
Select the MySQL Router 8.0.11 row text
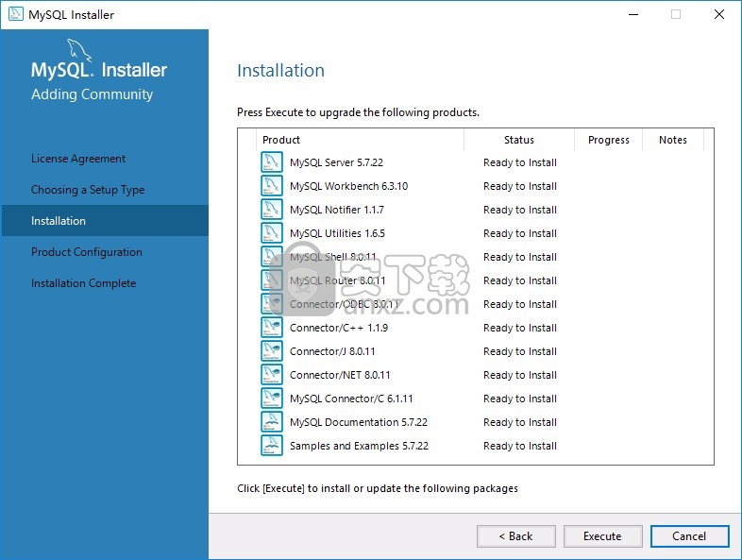(x=338, y=280)
